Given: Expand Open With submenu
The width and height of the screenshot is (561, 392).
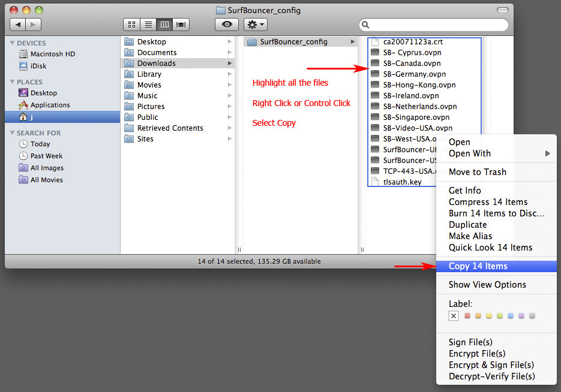Looking at the screenshot, I should click(x=496, y=153).
